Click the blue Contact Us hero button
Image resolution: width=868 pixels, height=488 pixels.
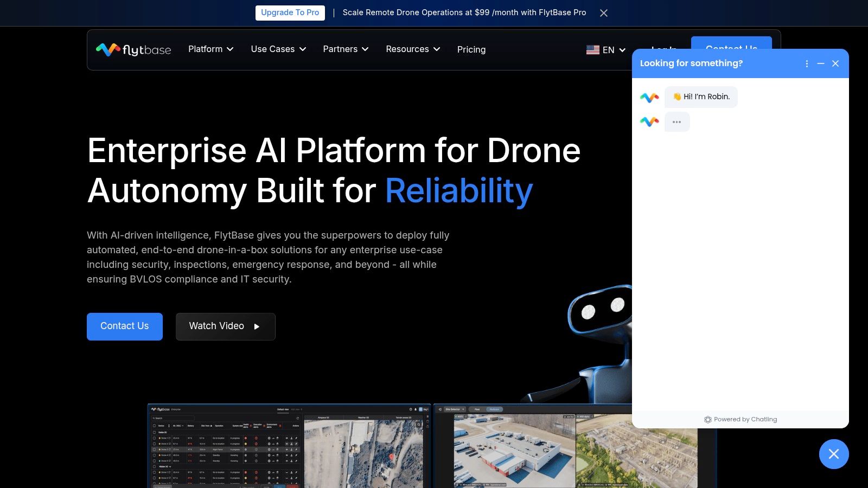(125, 326)
